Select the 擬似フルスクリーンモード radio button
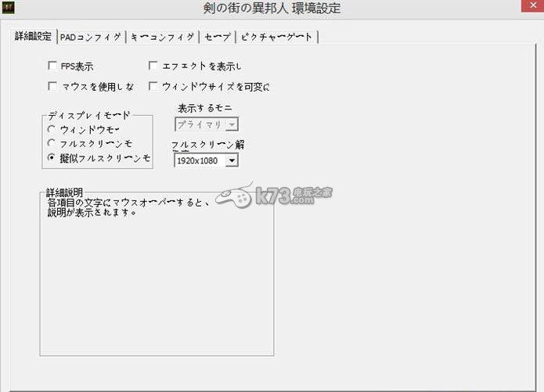 pos(52,158)
